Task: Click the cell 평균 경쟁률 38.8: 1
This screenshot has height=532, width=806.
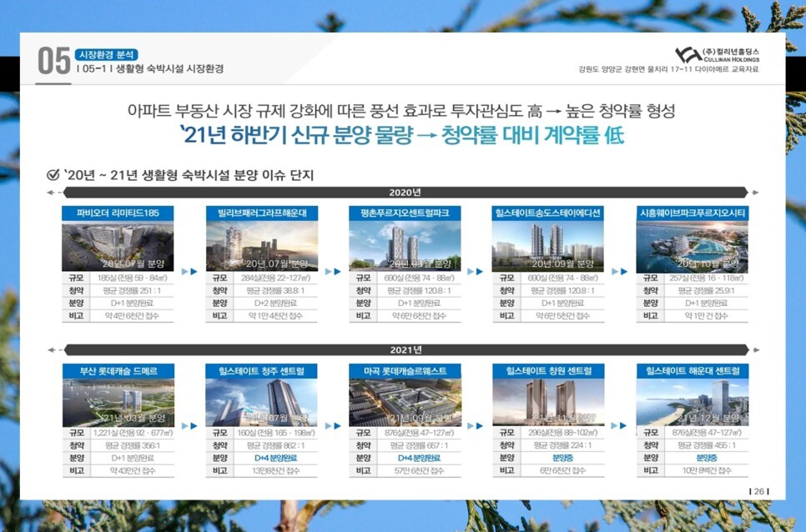Action: point(276,291)
